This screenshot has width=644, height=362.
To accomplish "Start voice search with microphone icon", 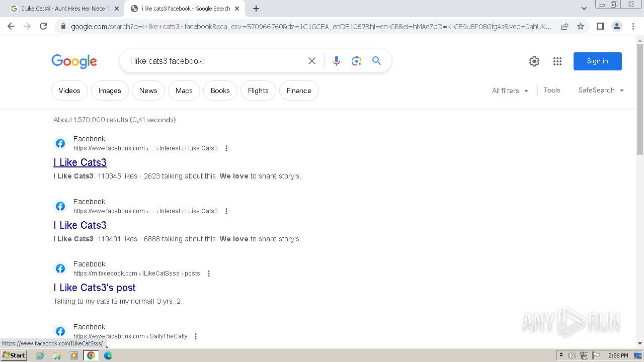I will point(337,61).
